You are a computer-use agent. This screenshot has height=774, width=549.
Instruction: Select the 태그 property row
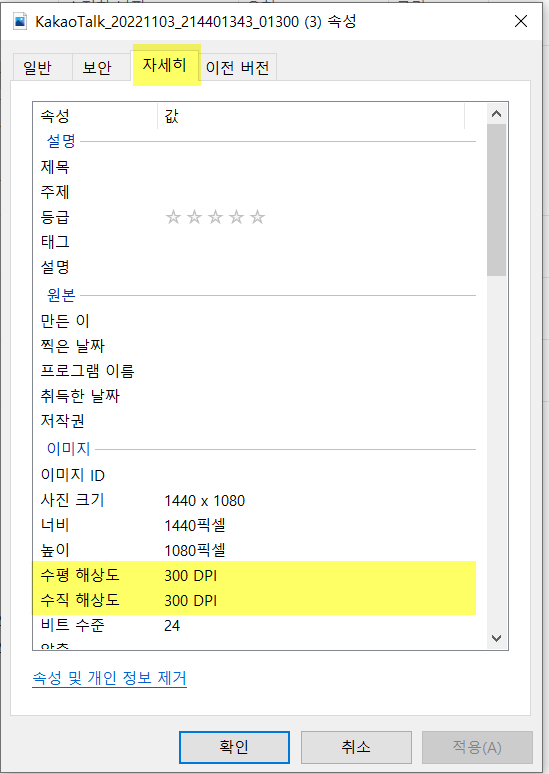254,242
